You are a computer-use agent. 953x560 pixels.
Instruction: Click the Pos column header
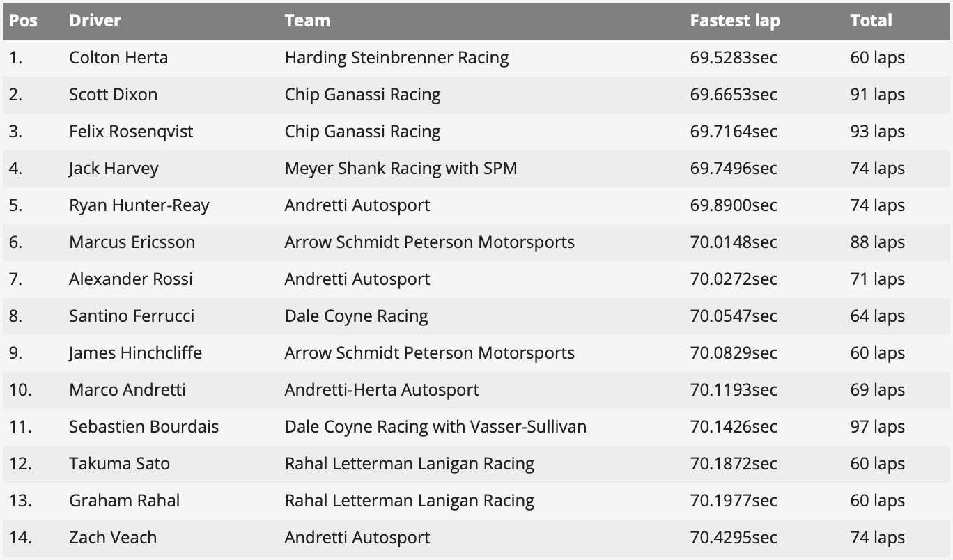[23, 21]
